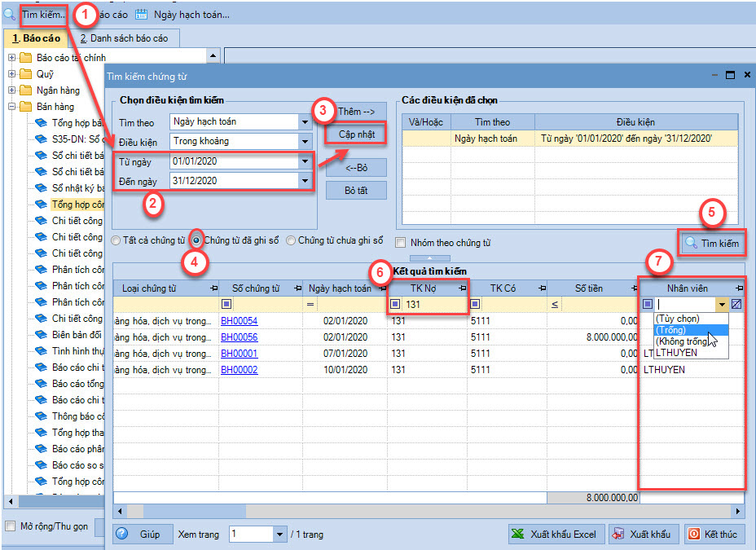Pin the TK Nợ column
This screenshot has width=756, height=550.
pyautogui.click(x=463, y=288)
